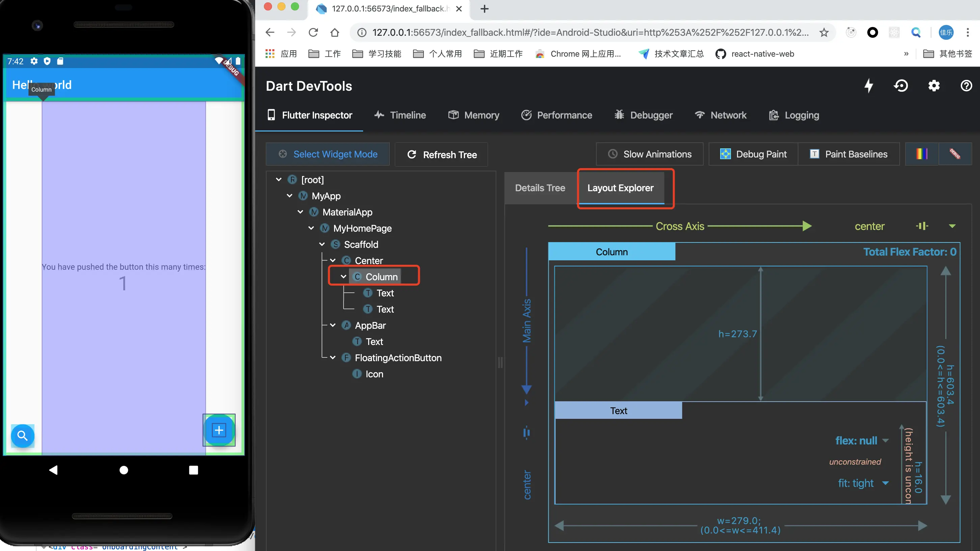Open the Layout Explorer tab
980x551 pixels.
pos(621,188)
